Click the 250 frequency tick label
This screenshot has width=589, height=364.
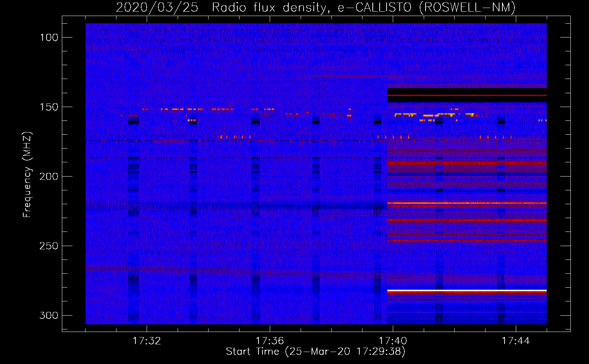click(49, 246)
